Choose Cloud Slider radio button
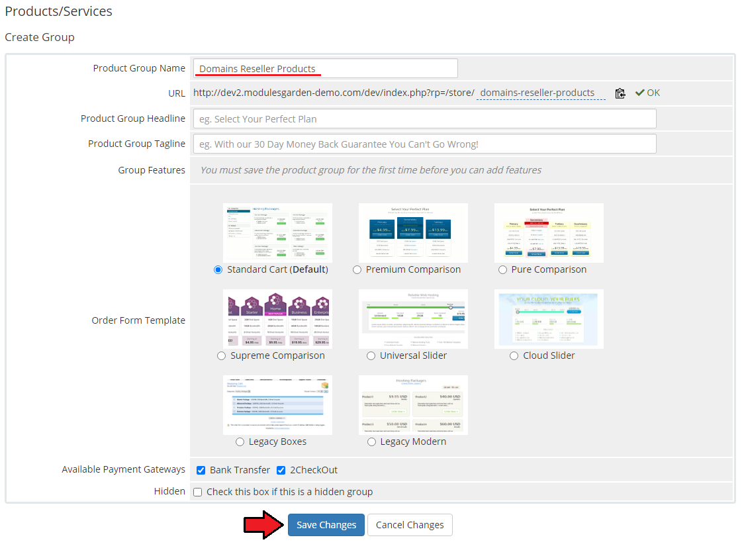Image resolution: width=744 pixels, height=560 pixels. (x=514, y=356)
